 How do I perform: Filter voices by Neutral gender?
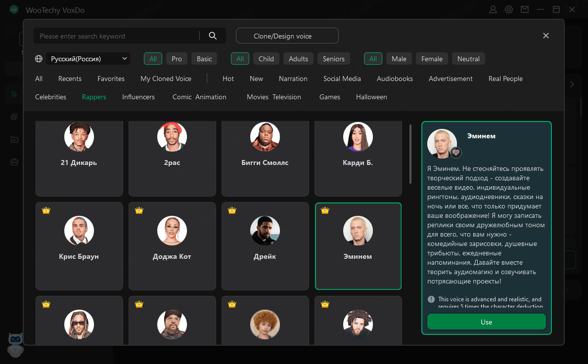tap(468, 59)
